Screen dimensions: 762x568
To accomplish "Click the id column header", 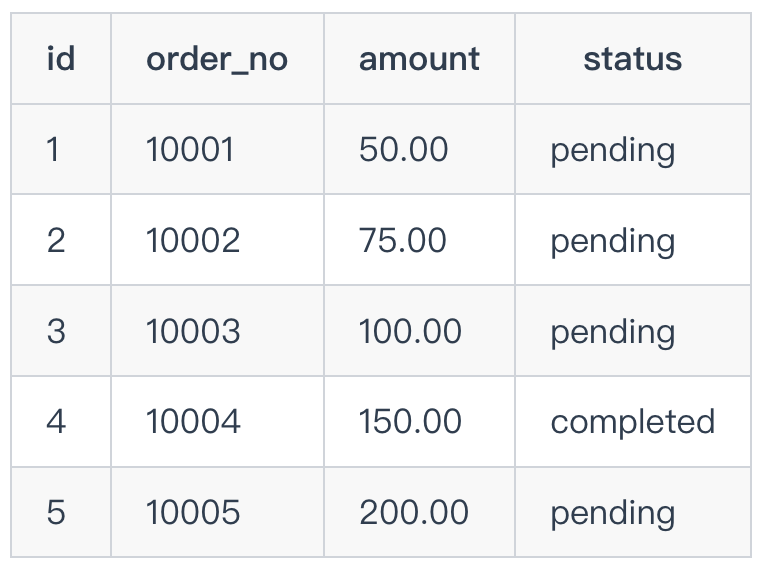I will pyautogui.click(x=61, y=59).
